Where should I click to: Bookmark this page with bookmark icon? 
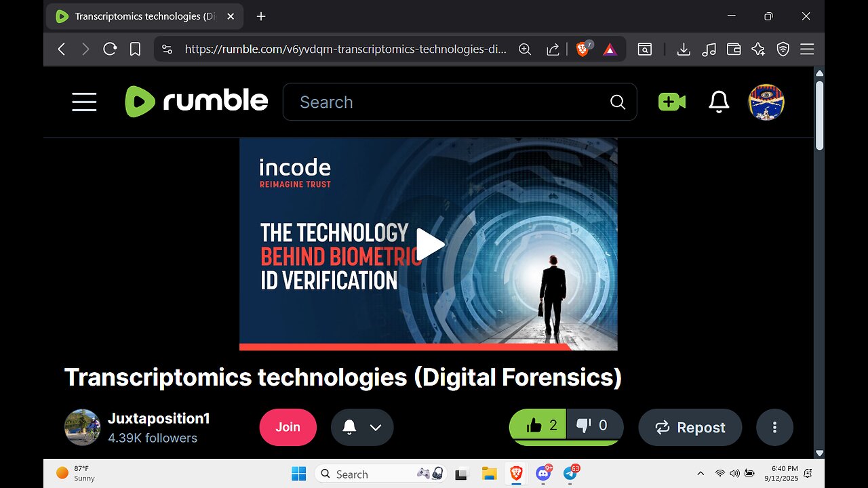point(135,49)
